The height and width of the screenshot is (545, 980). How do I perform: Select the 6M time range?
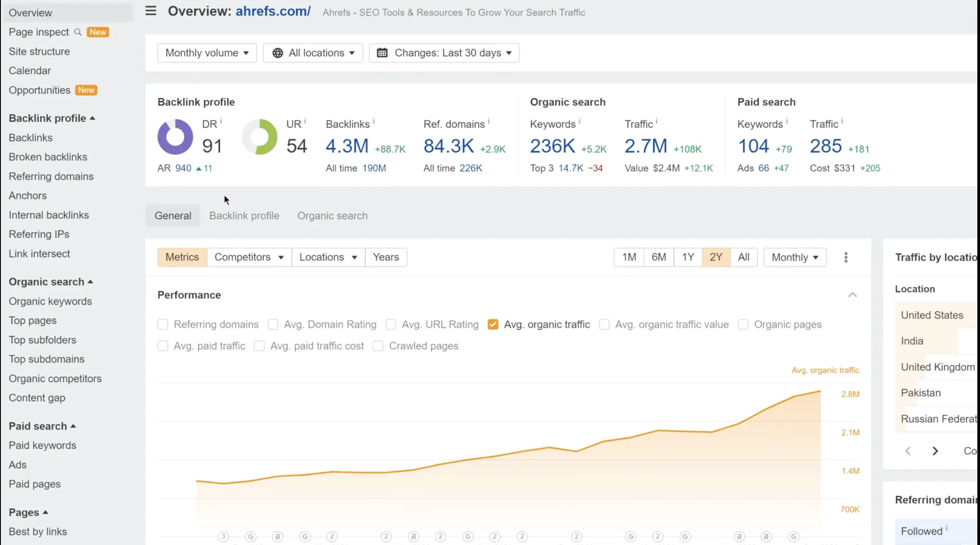point(659,257)
